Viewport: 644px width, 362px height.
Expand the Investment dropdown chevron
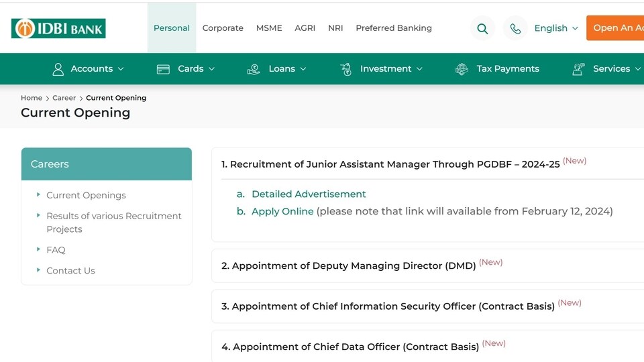click(419, 69)
